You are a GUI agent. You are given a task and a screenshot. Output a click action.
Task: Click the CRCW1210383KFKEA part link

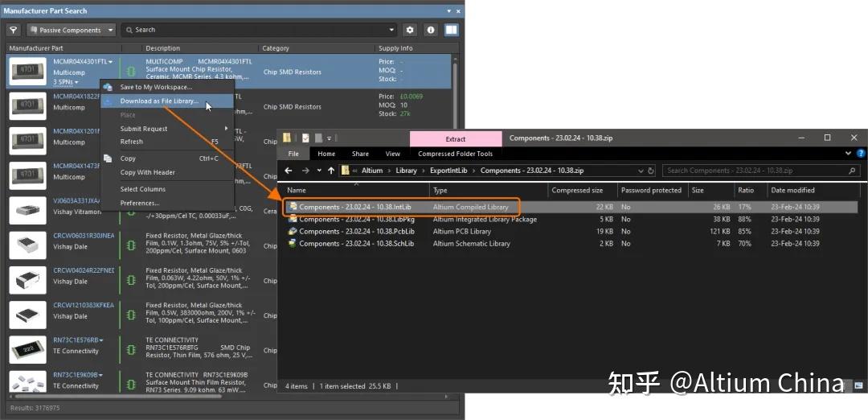84,305
